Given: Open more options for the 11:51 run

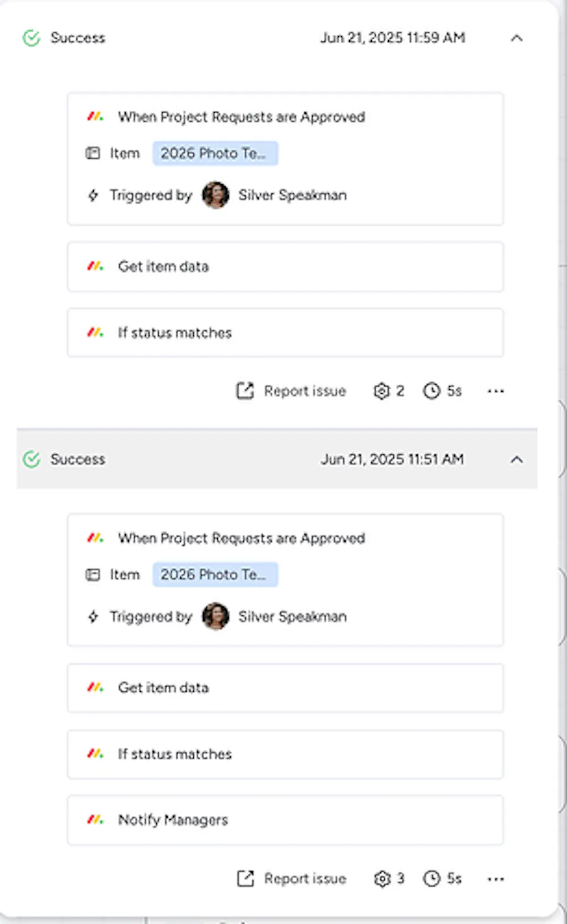Looking at the screenshot, I should click(x=496, y=879).
